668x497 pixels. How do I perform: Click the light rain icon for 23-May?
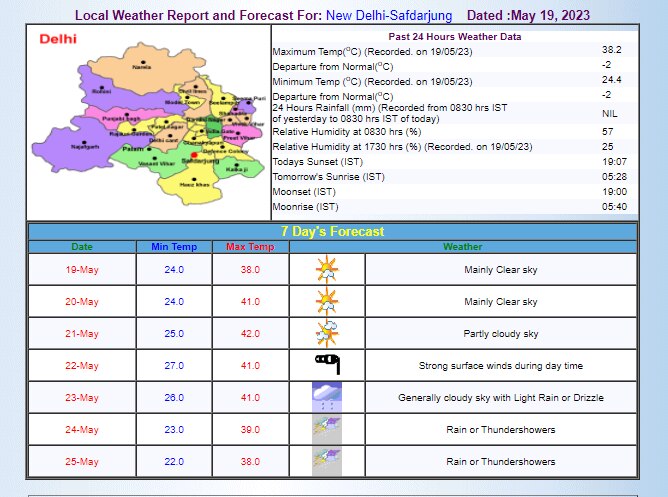[327, 397]
